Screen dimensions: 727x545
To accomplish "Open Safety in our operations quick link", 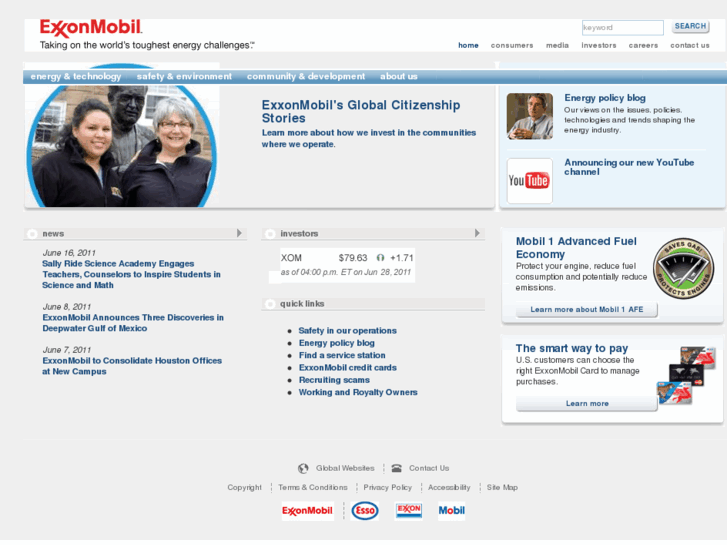I will 348,331.
